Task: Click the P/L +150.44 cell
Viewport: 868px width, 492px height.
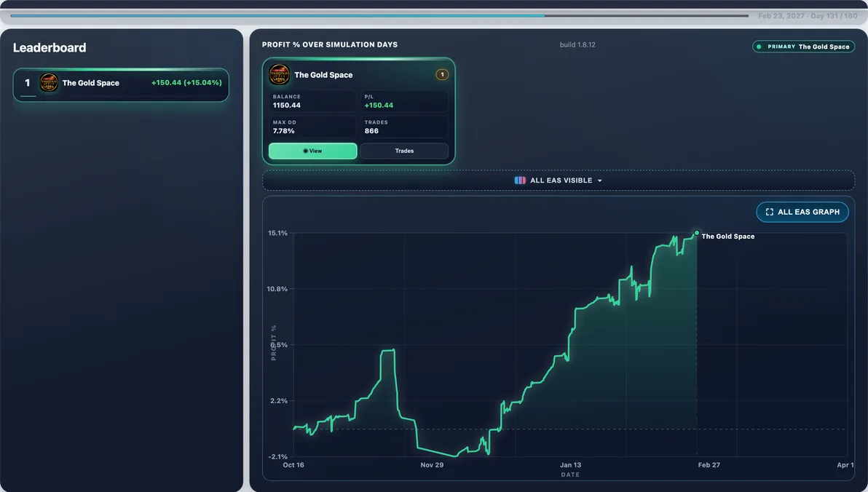Action: [x=405, y=101]
